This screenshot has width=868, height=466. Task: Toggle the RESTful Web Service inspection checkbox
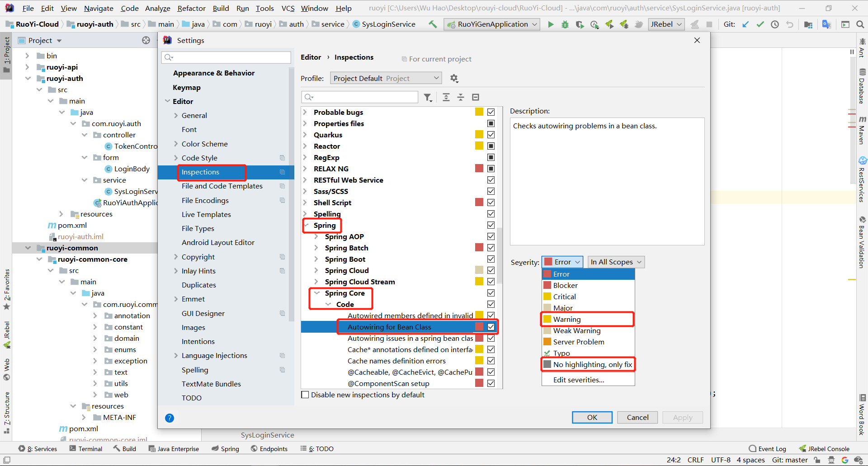[x=491, y=179]
